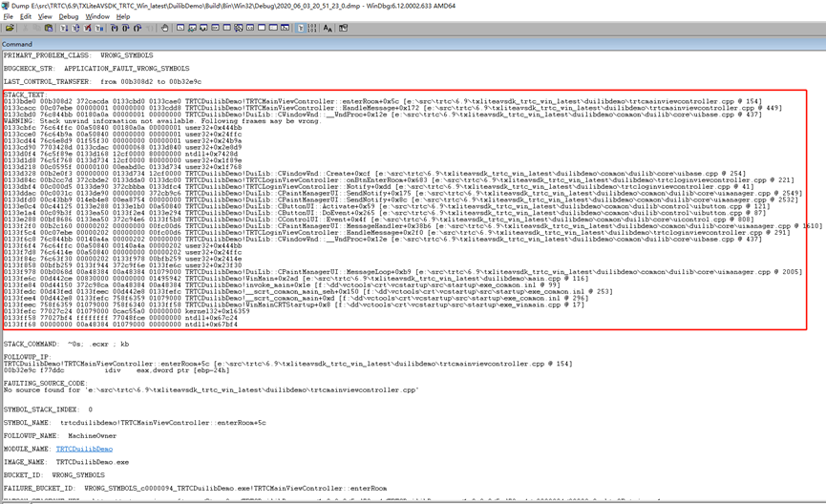Click the Run to Cursor toolbar icon
The width and height of the screenshot is (826, 504).
149,28
